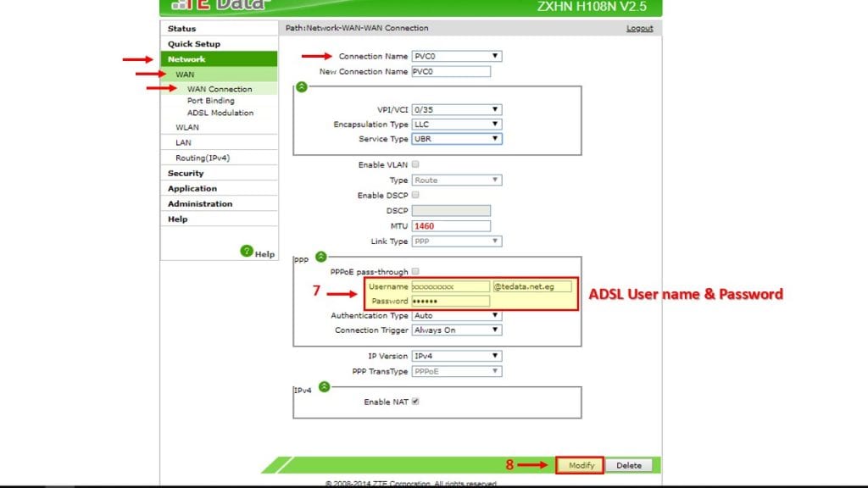The width and height of the screenshot is (868, 488).
Task: Click the Modify button
Action: pos(579,464)
